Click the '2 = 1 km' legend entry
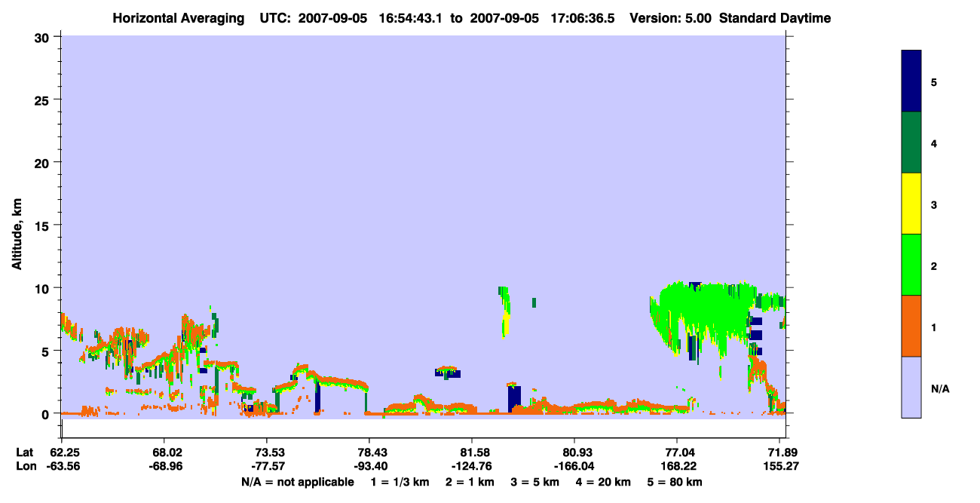 point(470,482)
